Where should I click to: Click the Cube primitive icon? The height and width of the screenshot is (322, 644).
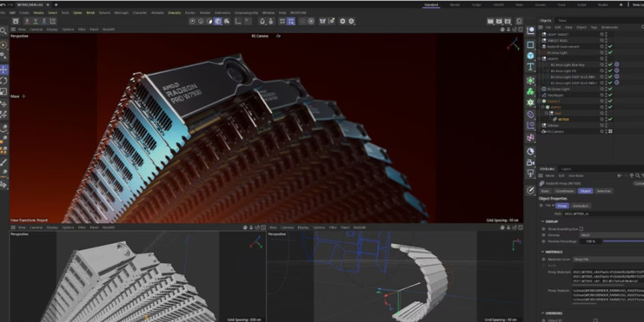click(x=531, y=56)
